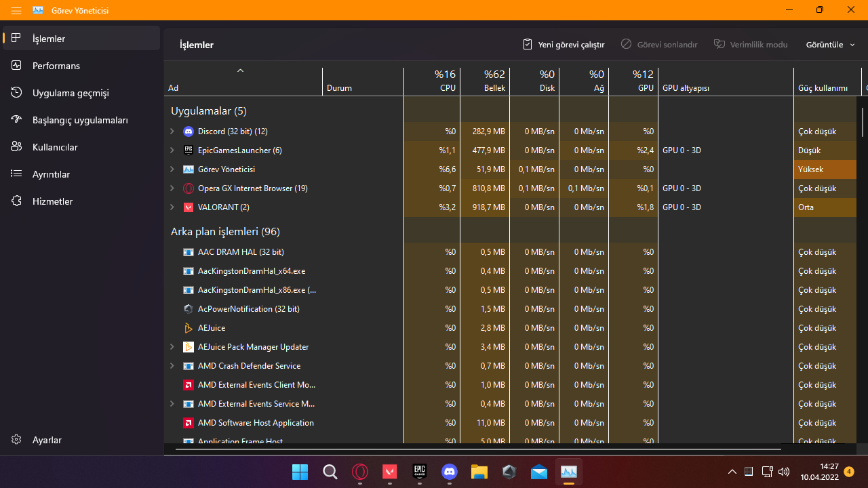
Task: Select the Uygulamalar (5) group heading
Action: 209,111
